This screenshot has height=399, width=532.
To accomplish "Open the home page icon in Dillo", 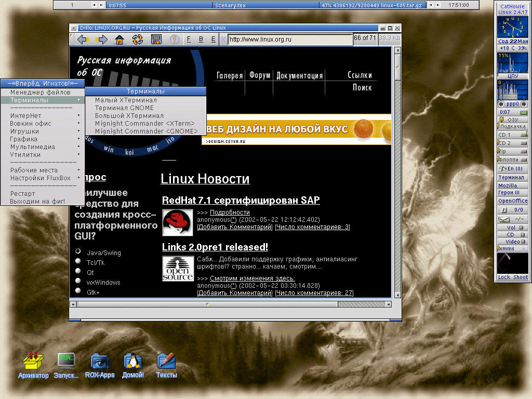I will coord(119,39).
